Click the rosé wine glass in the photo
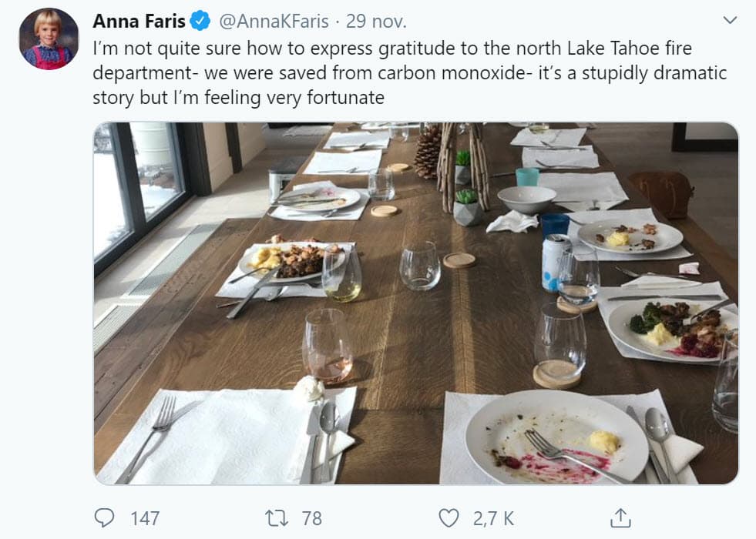The width and height of the screenshot is (756, 539). pyautogui.click(x=327, y=345)
